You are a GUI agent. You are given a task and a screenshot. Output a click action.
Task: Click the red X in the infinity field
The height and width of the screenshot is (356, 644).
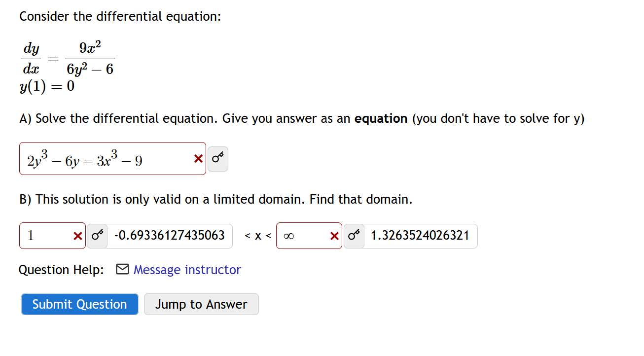tap(335, 236)
